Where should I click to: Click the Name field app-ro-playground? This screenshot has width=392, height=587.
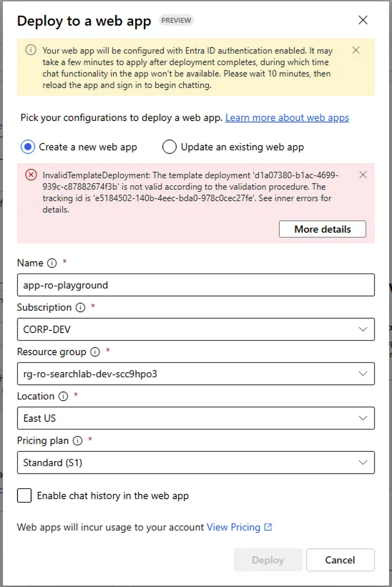[x=195, y=285]
